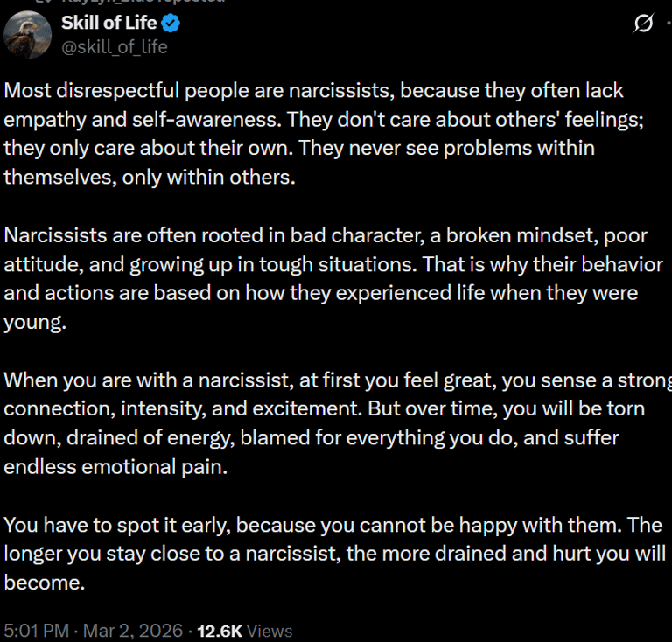Open the eagle profile avatar
The image size is (672, 642).
[x=27, y=34]
